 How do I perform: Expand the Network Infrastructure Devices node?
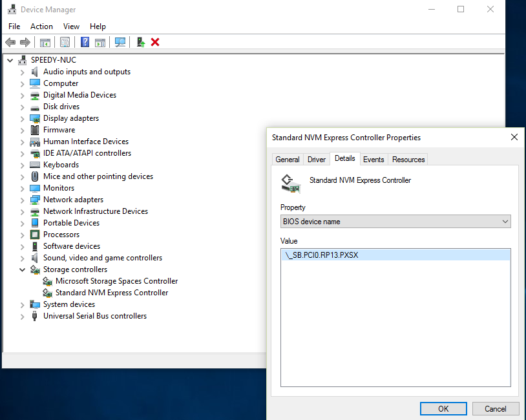tap(22, 212)
